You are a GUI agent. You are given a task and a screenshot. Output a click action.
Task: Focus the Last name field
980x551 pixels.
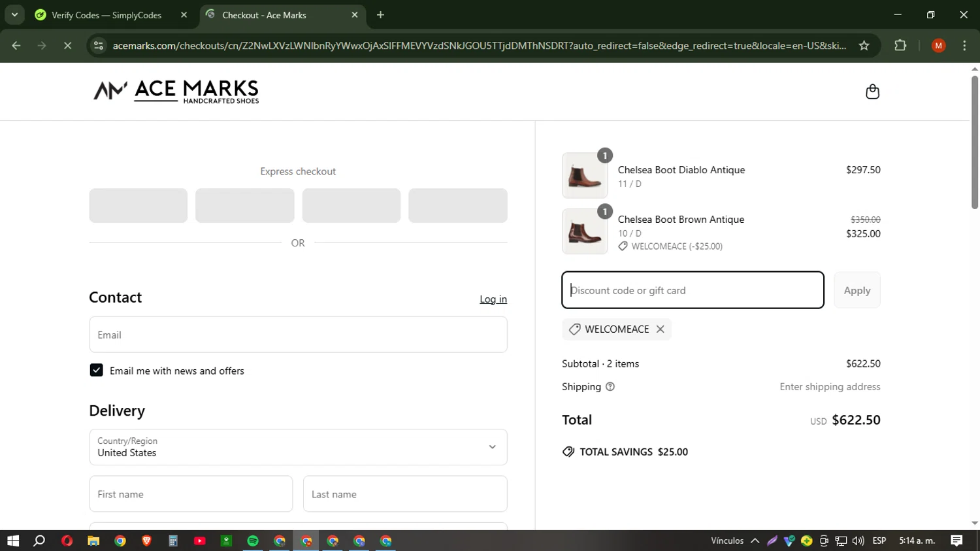[x=405, y=494]
